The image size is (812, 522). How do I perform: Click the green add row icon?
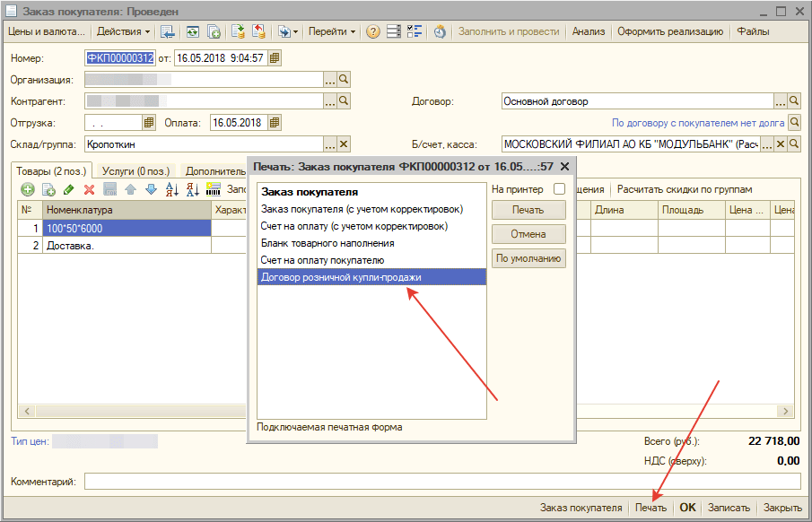click(x=28, y=190)
